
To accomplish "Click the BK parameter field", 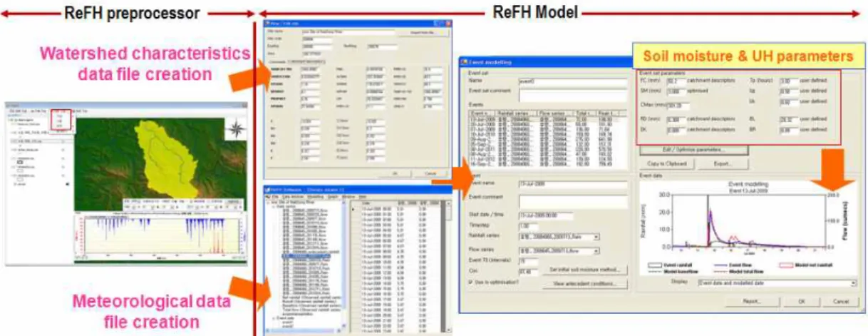I will 676,130.
